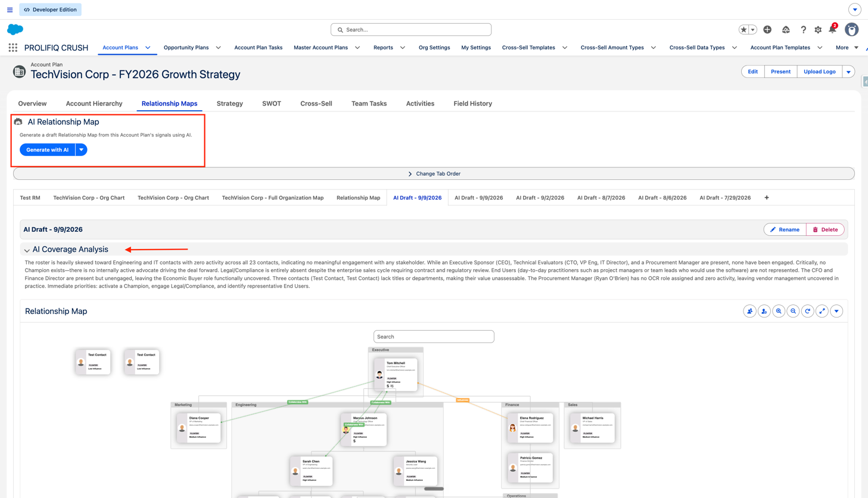This screenshot has width=868, height=498.
Task: Zoom in on the Relationship Map
Action: (x=779, y=311)
